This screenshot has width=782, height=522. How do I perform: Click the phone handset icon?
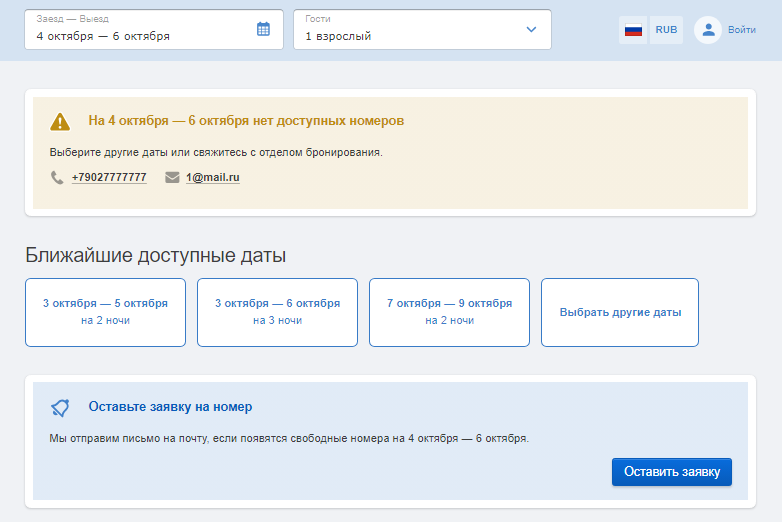[x=57, y=177]
